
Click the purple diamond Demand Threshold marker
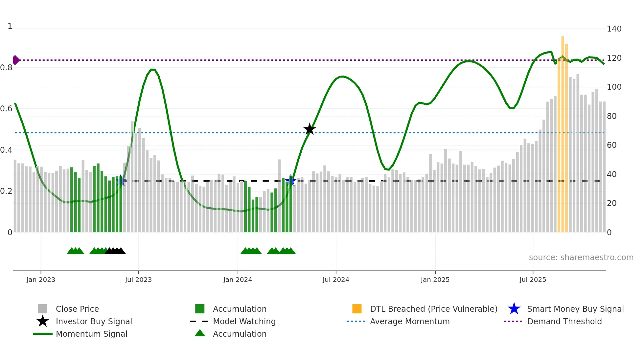pos(16,60)
